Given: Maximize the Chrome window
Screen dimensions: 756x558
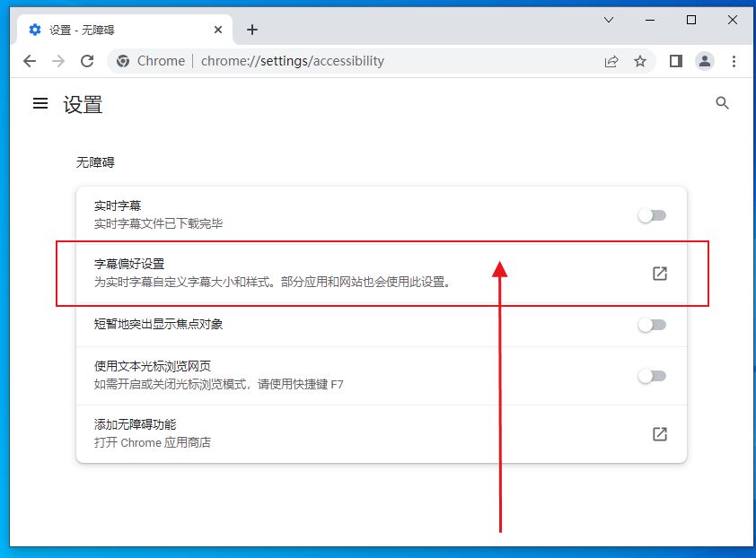Looking at the screenshot, I should [691, 20].
